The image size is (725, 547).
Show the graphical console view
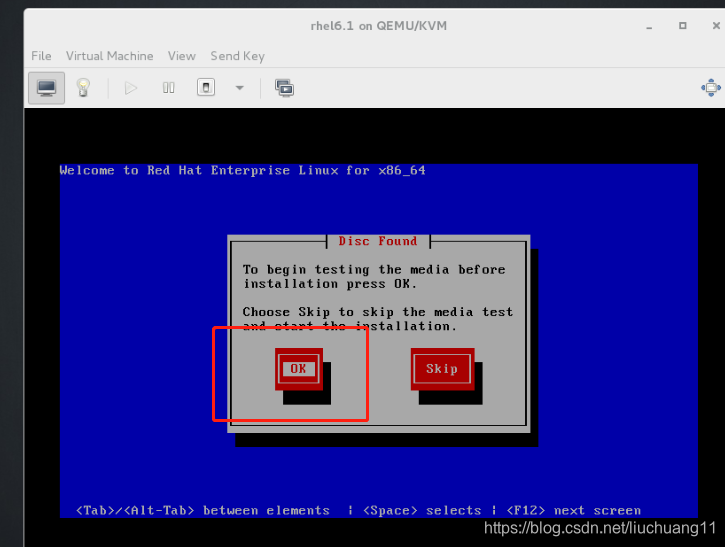[x=46, y=88]
